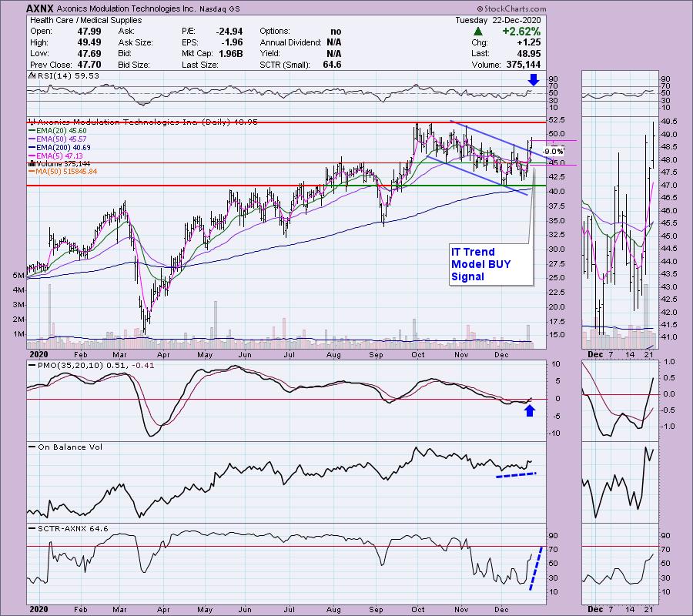Click the Mkt Cap value 1.96B
This screenshot has width=693, height=616.
(231, 53)
